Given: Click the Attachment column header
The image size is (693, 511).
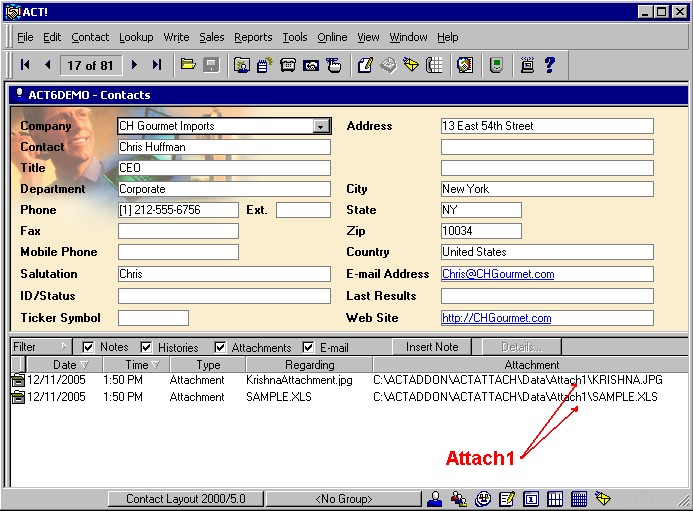Looking at the screenshot, I should pos(531,365).
